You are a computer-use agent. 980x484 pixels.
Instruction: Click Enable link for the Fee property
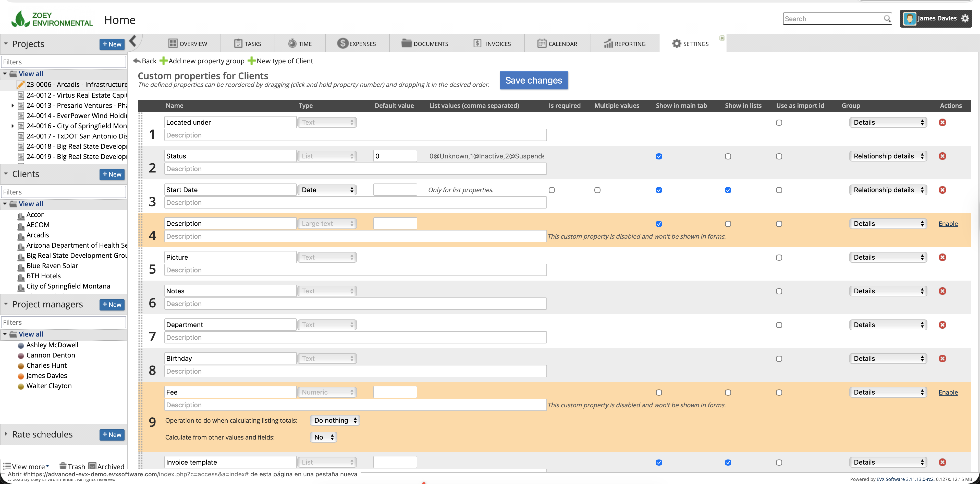coord(948,392)
